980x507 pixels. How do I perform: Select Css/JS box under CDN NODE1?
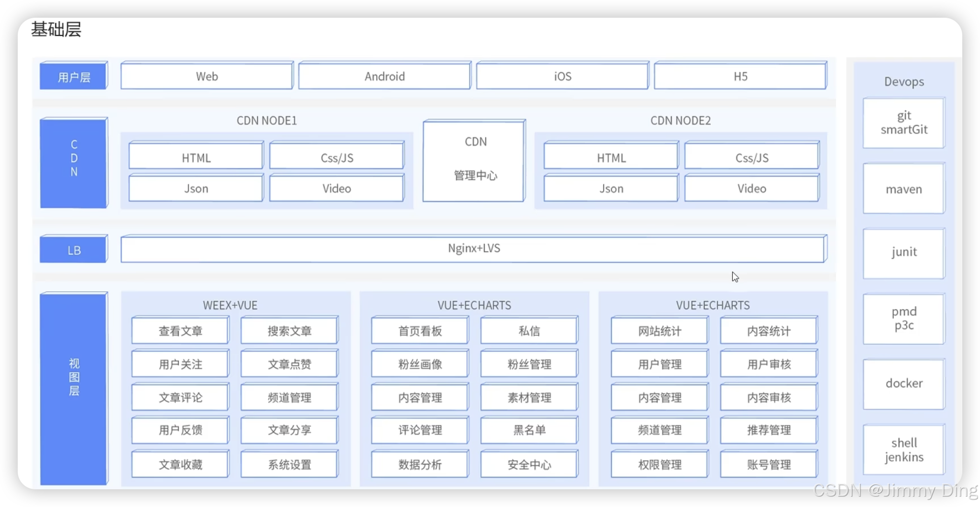pyautogui.click(x=337, y=156)
